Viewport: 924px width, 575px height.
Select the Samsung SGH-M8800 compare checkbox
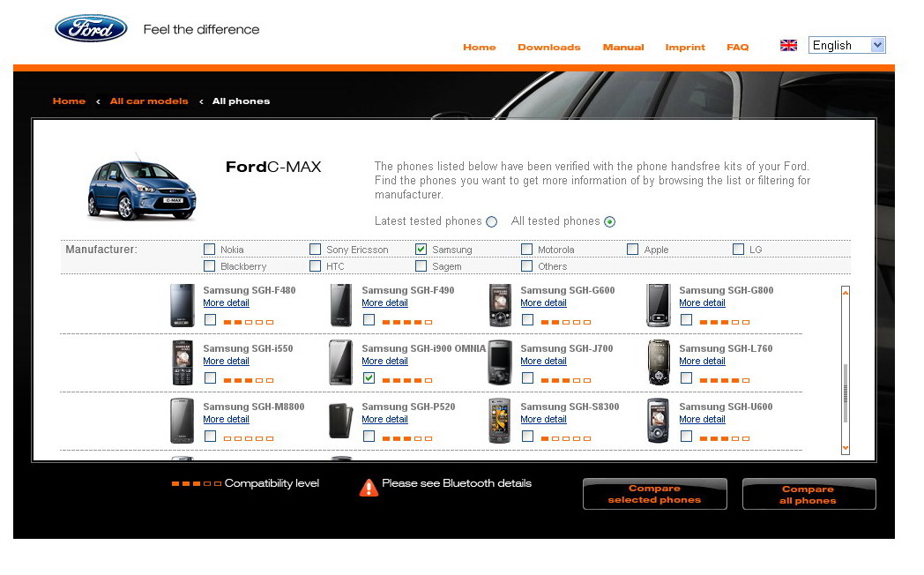click(211, 436)
